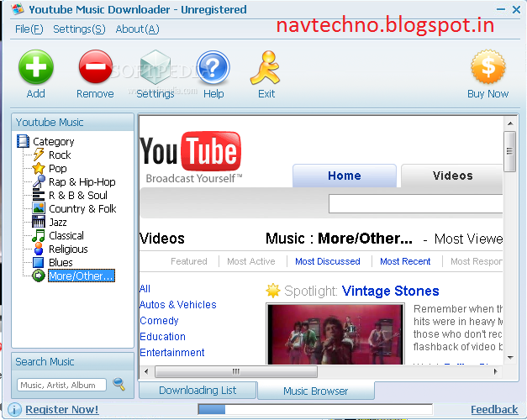The width and height of the screenshot is (527, 420).
Task: Open the Education link
Action: (163, 336)
